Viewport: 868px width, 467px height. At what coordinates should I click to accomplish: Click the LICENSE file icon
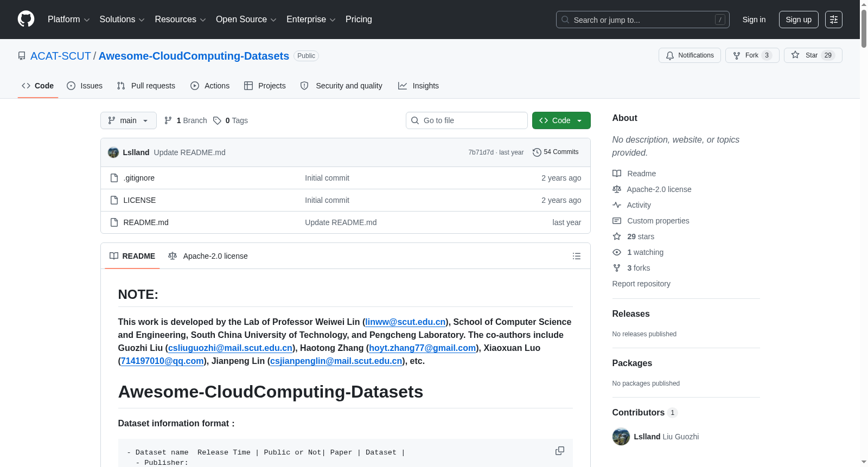[x=114, y=200]
